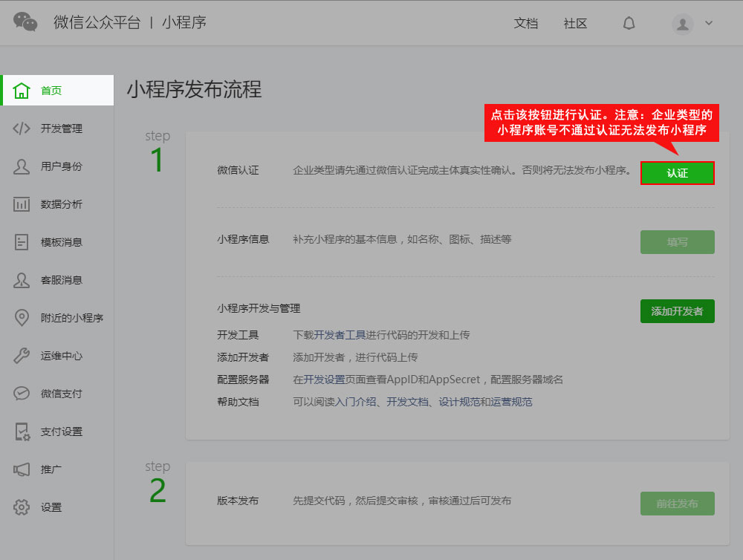Open 用户身份 in the sidebar
This screenshot has height=560, width=743.
pyautogui.click(x=61, y=166)
